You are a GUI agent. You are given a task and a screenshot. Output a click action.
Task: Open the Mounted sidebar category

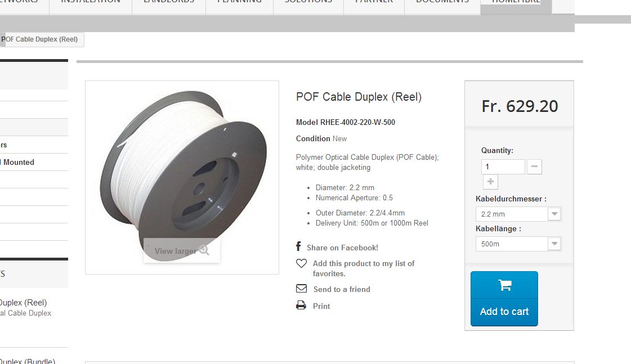point(18,162)
